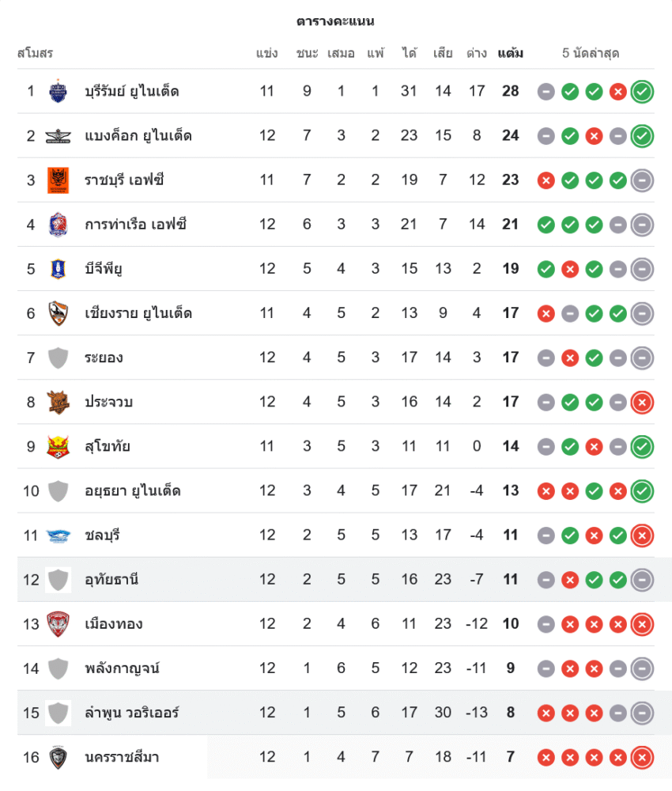Select the อุทัยธานี table row name
Screen dimensions: 672x791
point(111,580)
